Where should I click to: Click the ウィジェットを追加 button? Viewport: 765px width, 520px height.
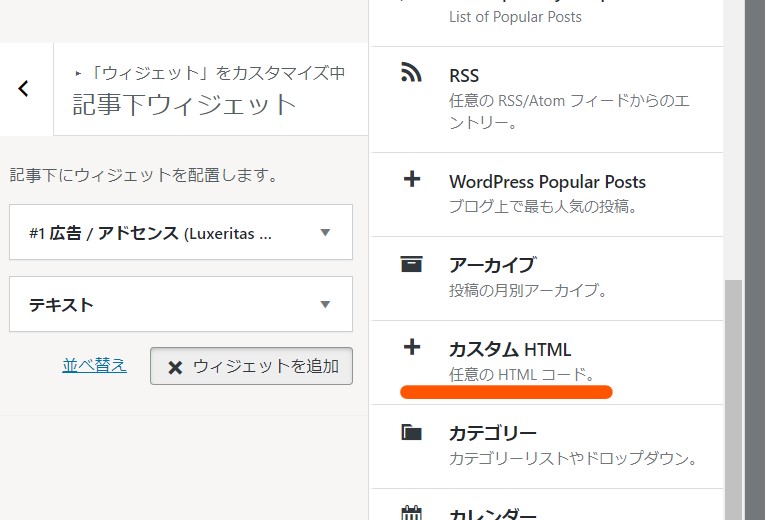pos(251,366)
